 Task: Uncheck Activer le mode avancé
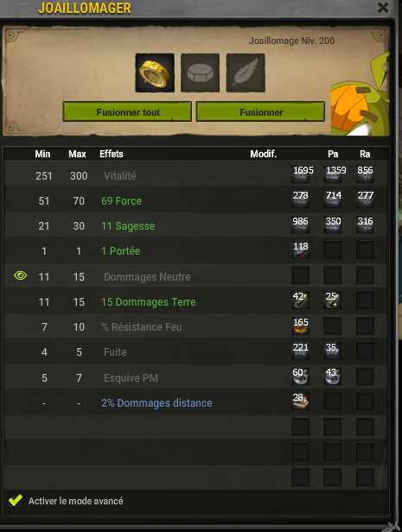click(16, 500)
